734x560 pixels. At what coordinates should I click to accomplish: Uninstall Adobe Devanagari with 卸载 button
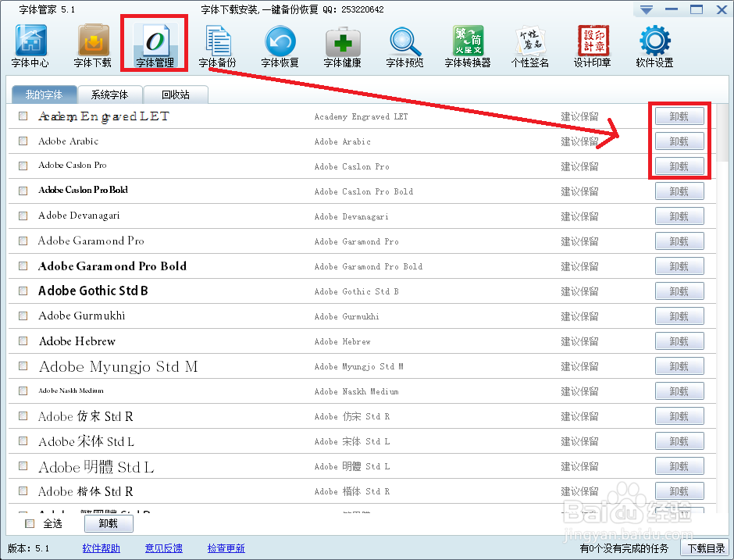coord(679,216)
